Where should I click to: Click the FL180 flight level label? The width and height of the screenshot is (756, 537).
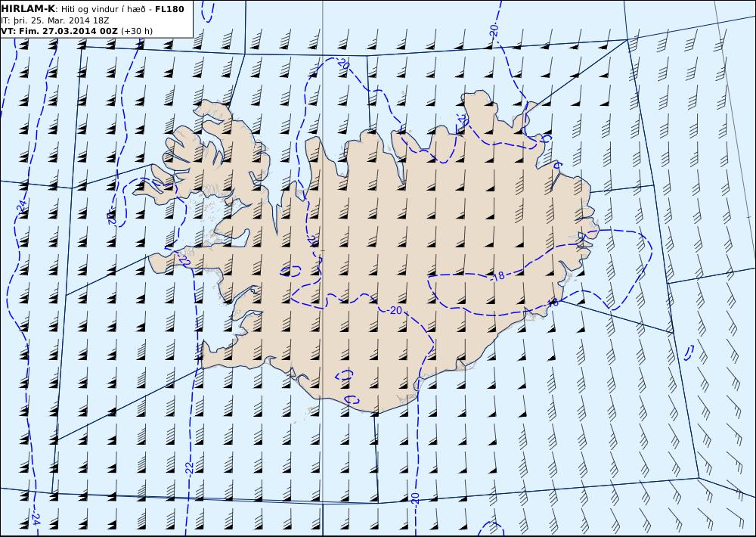pos(169,9)
